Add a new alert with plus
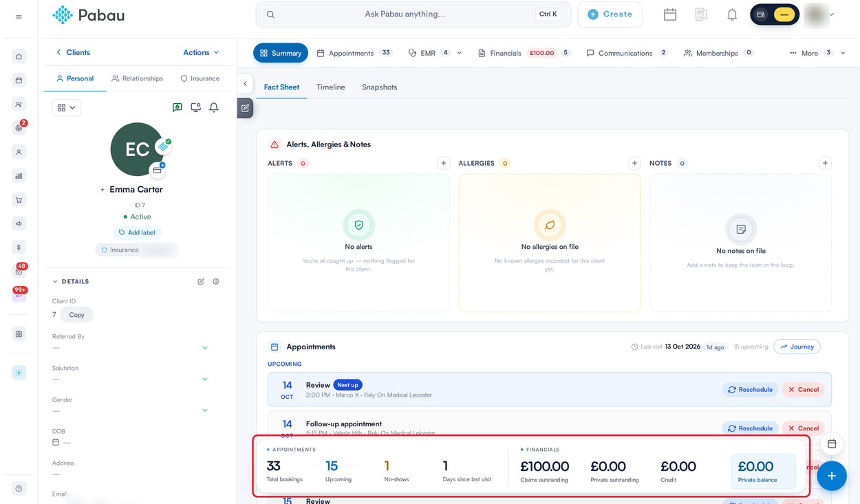Viewport: 860px width, 504px height. click(444, 163)
